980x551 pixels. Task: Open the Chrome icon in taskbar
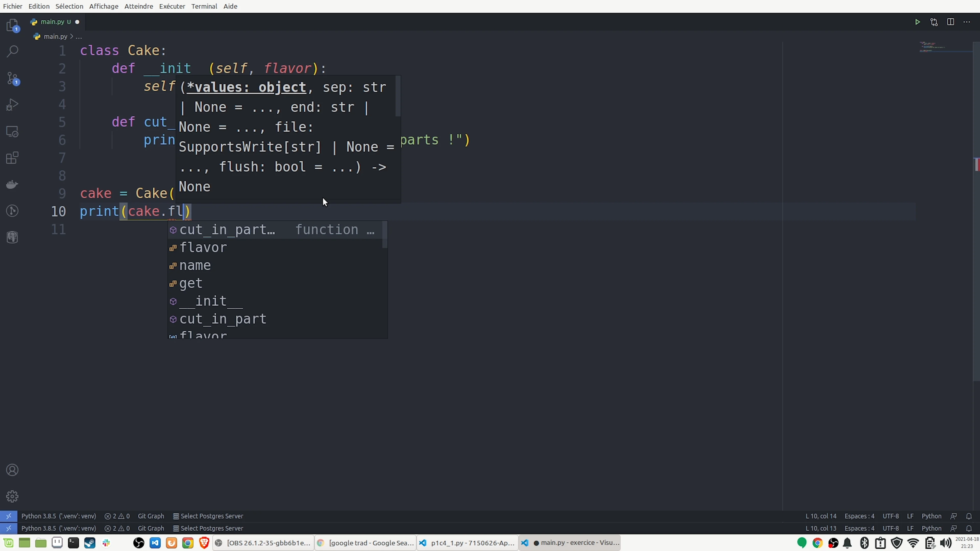pyautogui.click(x=188, y=543)
